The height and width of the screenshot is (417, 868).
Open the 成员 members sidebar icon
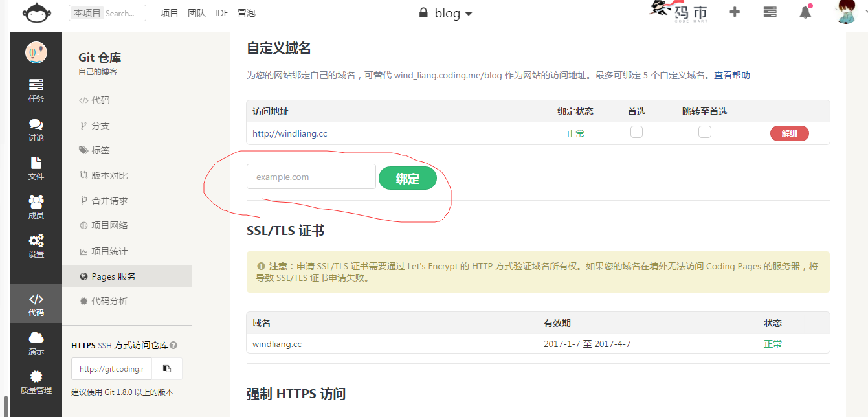(36, 207)
